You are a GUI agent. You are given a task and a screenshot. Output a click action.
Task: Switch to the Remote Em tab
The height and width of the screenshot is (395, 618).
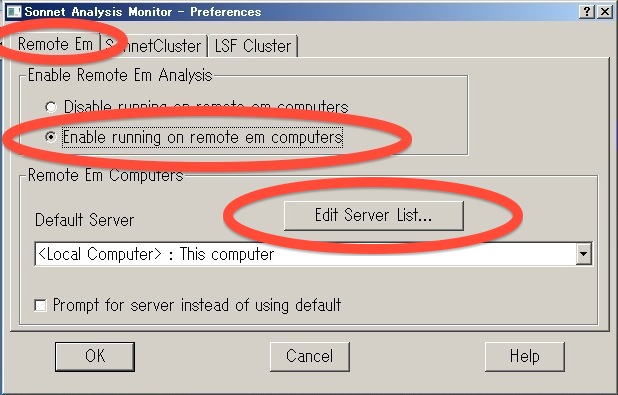[x=55, y=44]
